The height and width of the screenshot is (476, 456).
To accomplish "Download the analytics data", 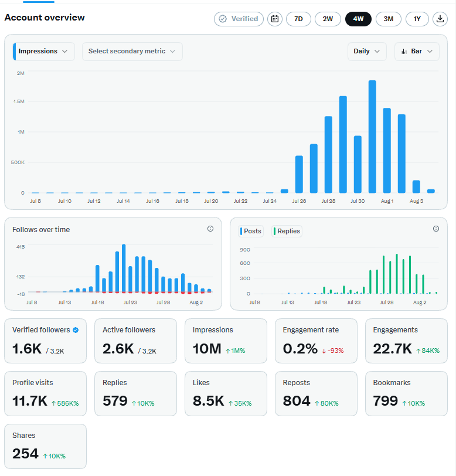I will [x=440, y=19].
